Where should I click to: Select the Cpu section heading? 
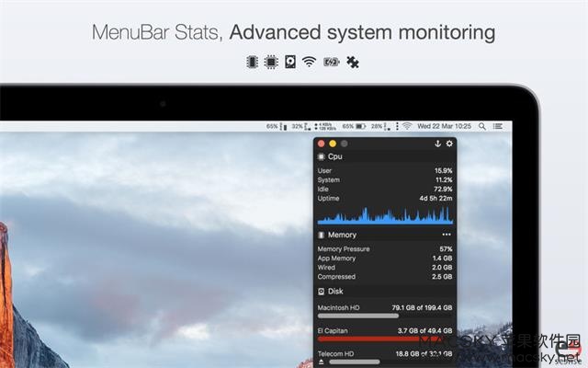(334, 156)
